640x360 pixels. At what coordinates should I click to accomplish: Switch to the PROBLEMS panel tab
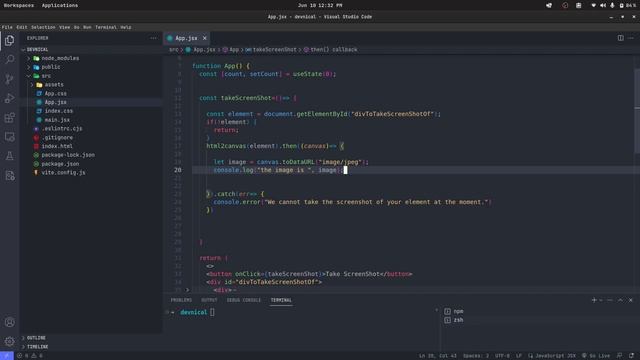coord(181,300)
